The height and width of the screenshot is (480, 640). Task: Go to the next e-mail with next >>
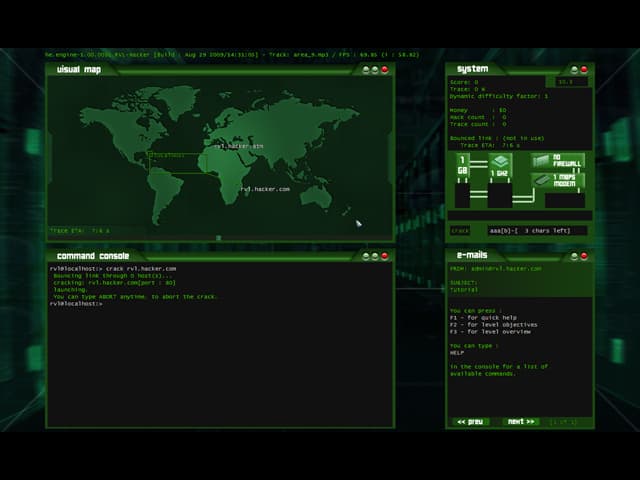click(x=521, y=422)
